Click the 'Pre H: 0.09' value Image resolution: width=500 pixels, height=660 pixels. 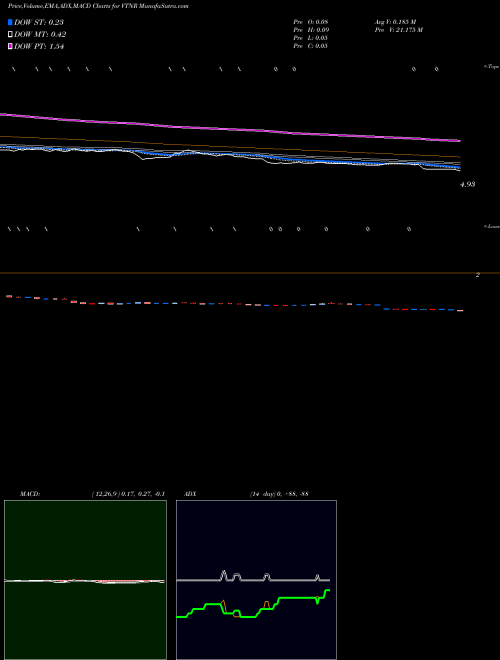click(x=311, y=30)
